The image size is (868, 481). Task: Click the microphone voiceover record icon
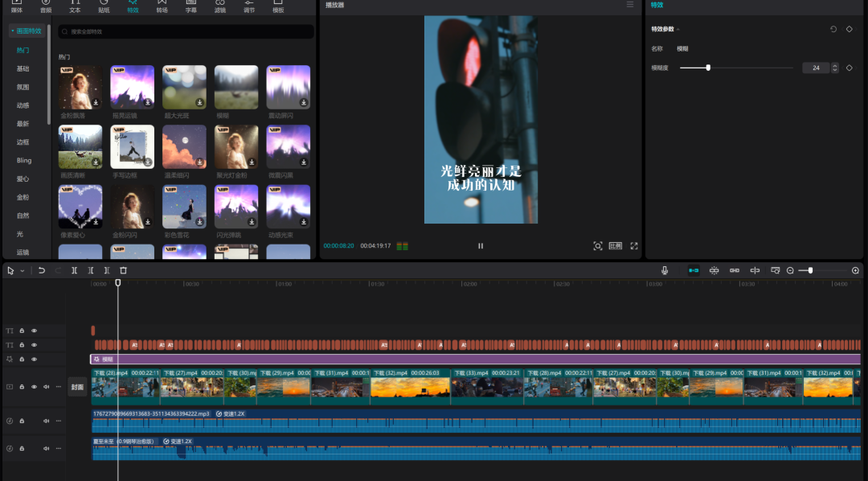click(665, 271)
